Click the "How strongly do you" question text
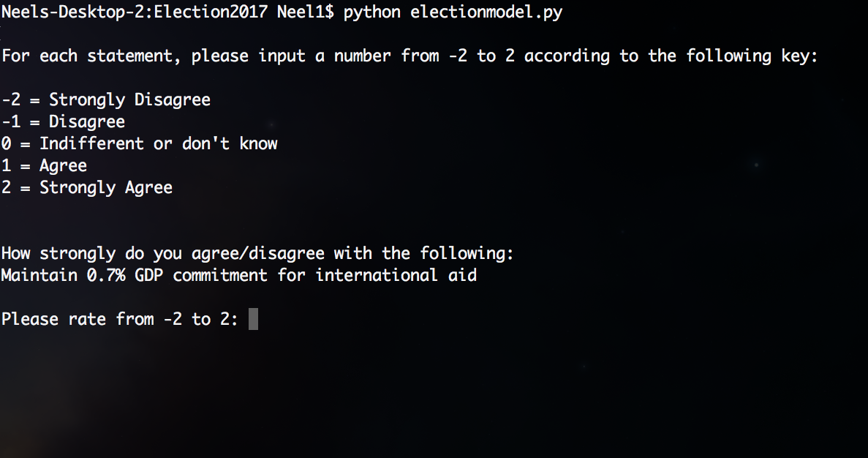Viewport: 868px width, 458px height. (x=82, y=254)
